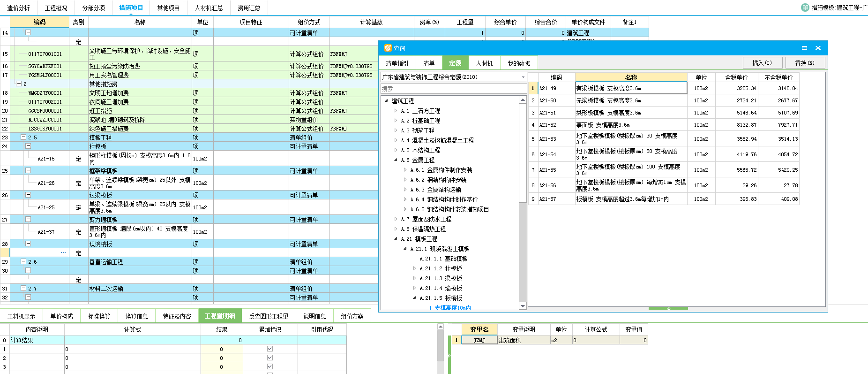Switch to the 造价分析 tab
868x374 pixels.
(18, 8)
